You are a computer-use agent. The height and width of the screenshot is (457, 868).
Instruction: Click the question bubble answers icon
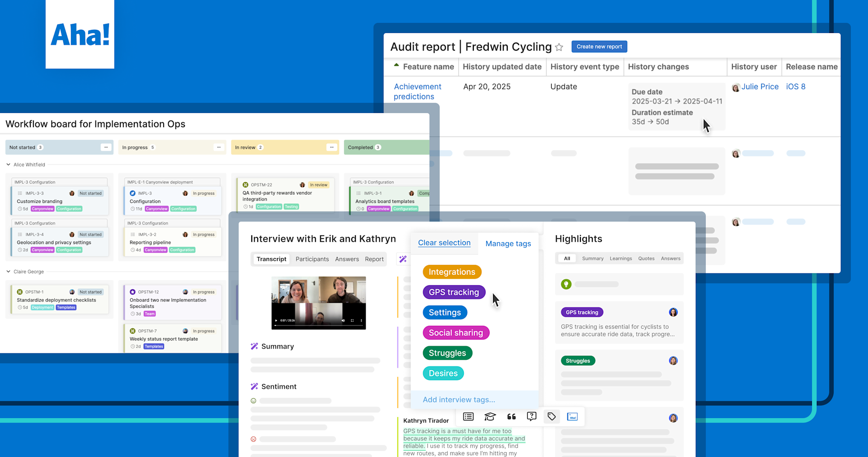[531, 416]
